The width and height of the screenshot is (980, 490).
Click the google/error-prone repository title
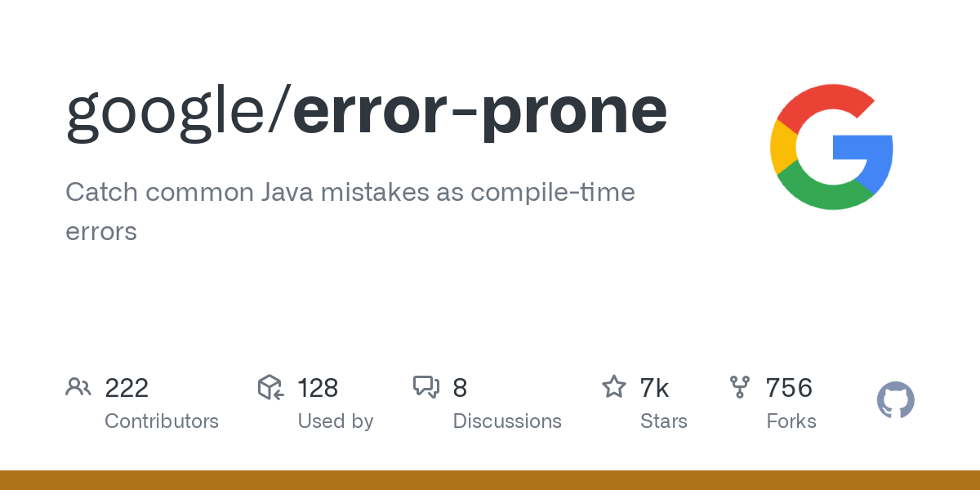tap(367, 114)
